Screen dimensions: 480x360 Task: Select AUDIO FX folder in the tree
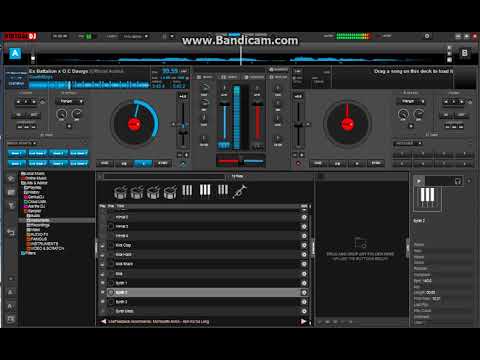click(37, 234)
